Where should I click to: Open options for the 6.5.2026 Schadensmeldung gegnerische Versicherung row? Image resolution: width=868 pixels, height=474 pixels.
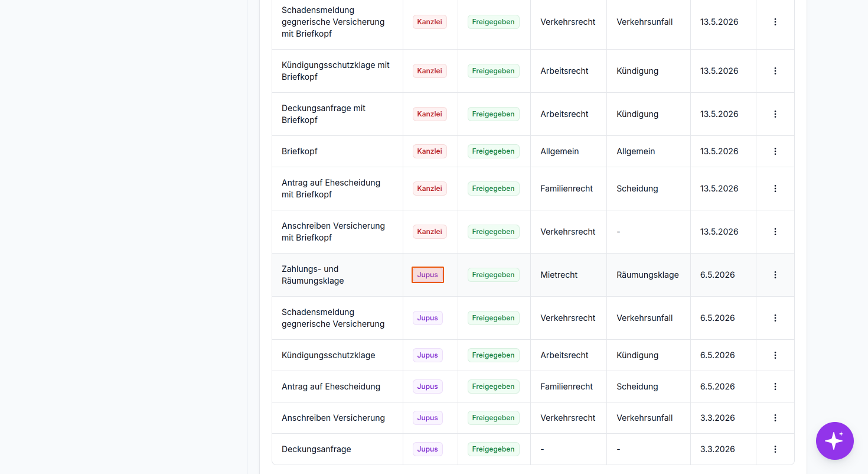point(775,318)
